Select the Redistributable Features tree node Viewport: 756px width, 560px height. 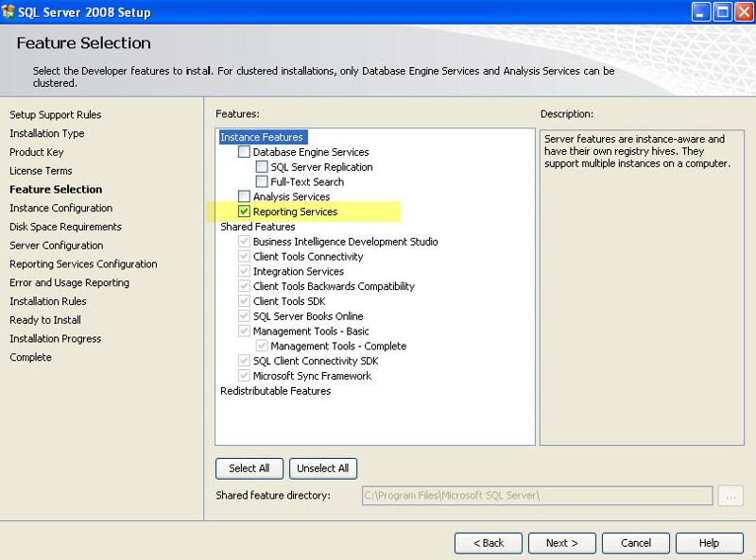point(275,391)
